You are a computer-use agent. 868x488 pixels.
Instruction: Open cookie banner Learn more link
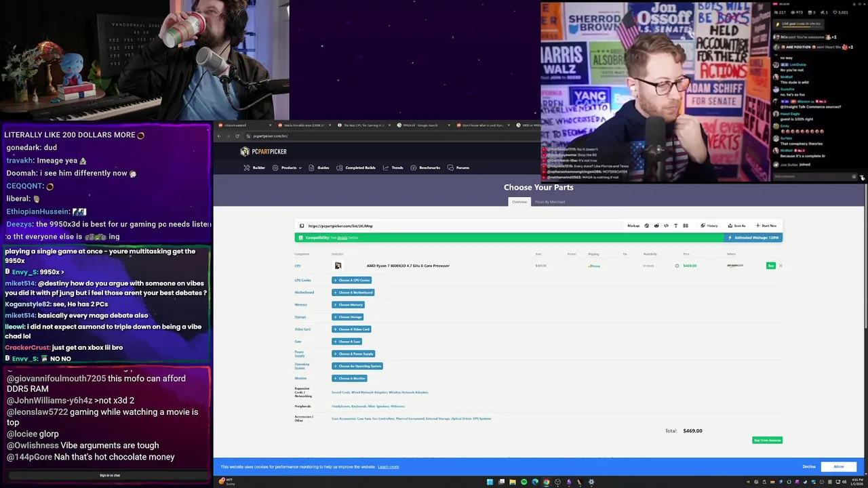click(x=389, y=466)
